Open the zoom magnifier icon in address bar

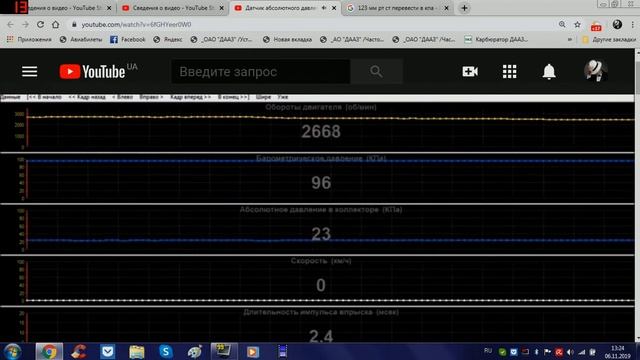click(x=562, y=24)
